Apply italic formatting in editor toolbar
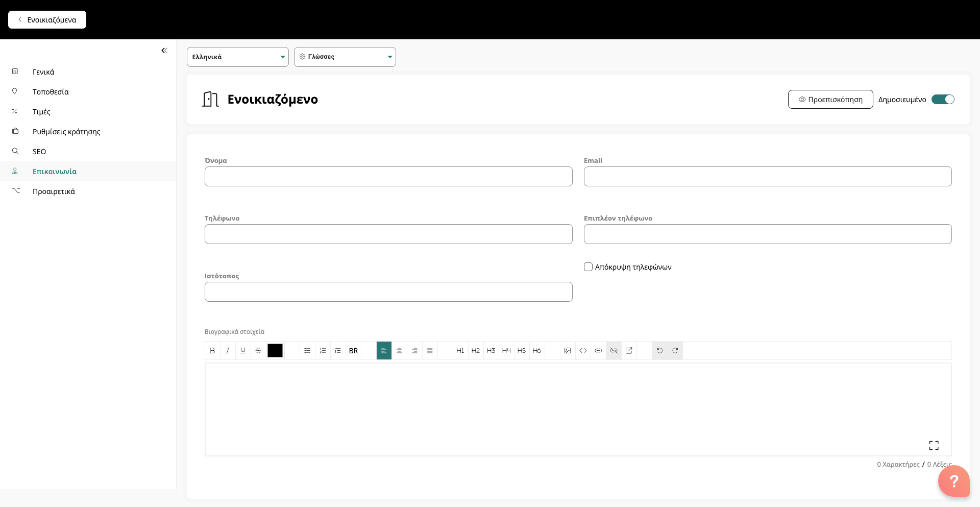 click(x=228, y=351)
